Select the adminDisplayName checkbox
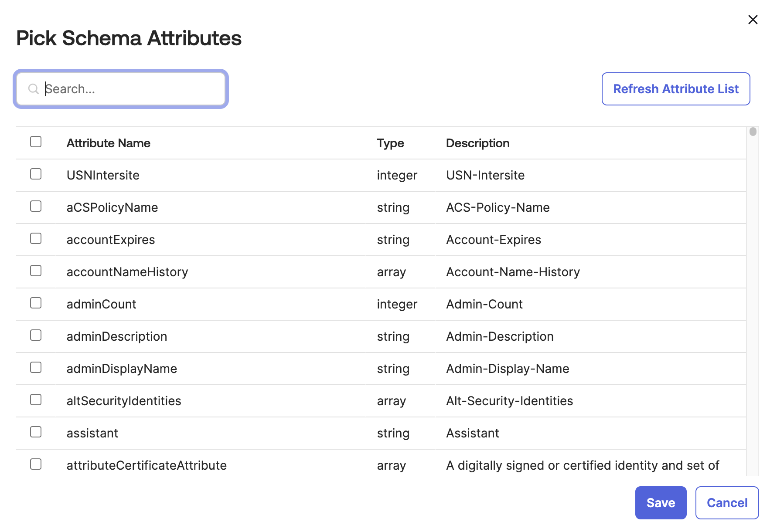This screenshot has height=532, width=777. point(36,367)
